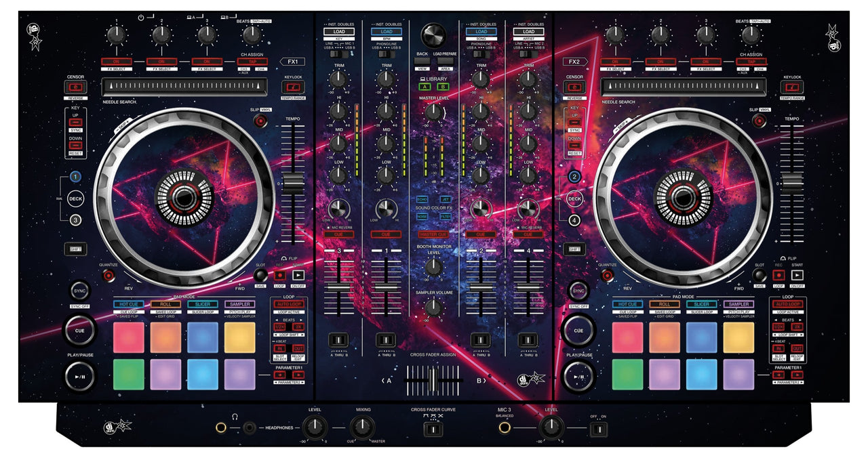Click the SHIFT button on deck 1 side
Image resolution: width=868 pixels, height=460 pixels.
[75, 249]
